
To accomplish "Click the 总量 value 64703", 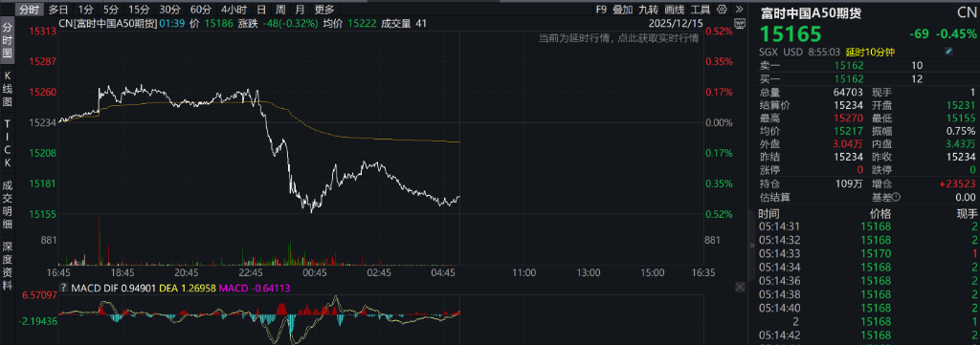I will pos(848,93).
